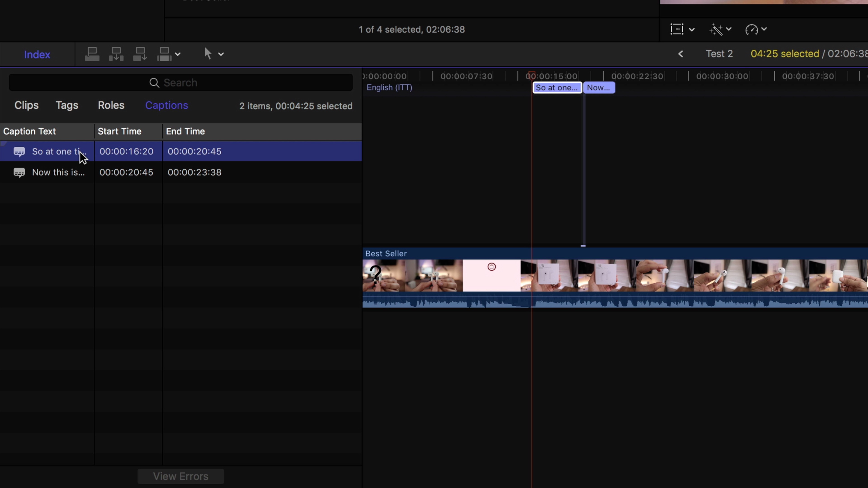868x488 pixels.
Task: Click the View Errors button
Action: coord(181,476)
